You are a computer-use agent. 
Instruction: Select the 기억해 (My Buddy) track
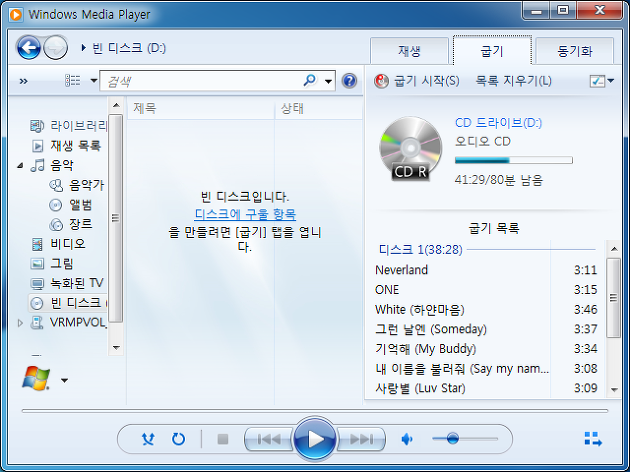click(486, 349)
